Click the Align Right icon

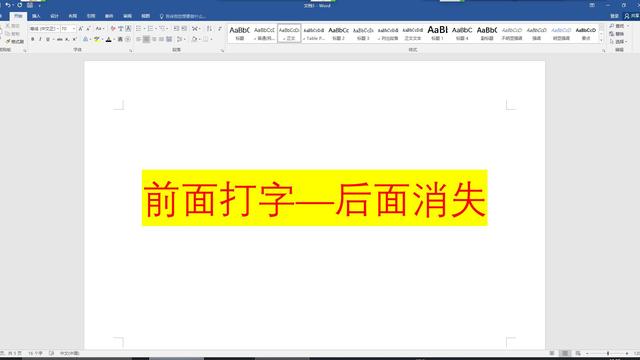[154, 39]
